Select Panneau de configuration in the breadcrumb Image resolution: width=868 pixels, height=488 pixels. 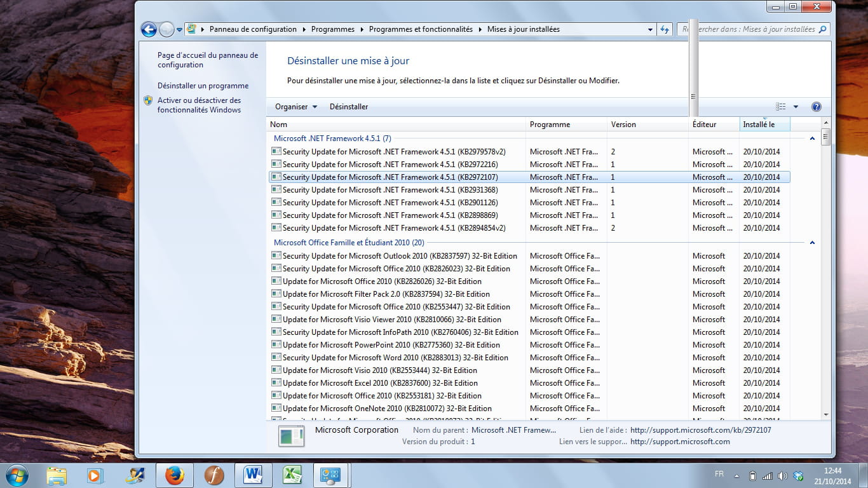click(x=253, y=29)
